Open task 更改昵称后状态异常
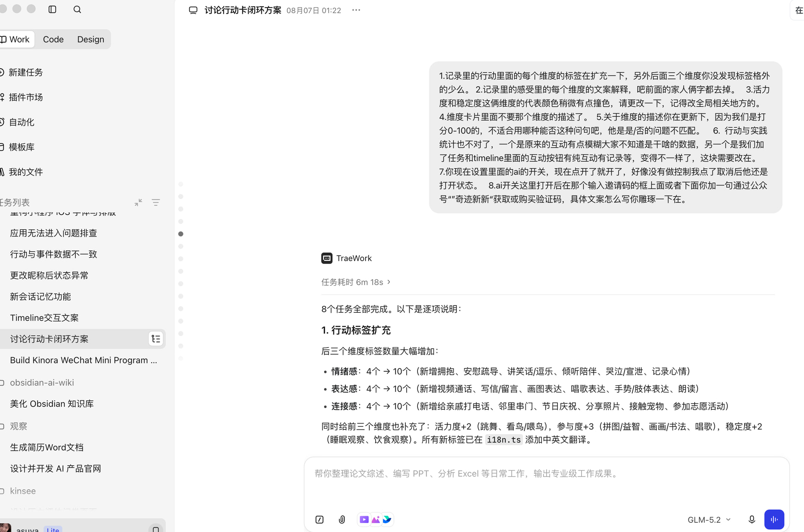 pos(49,275)
